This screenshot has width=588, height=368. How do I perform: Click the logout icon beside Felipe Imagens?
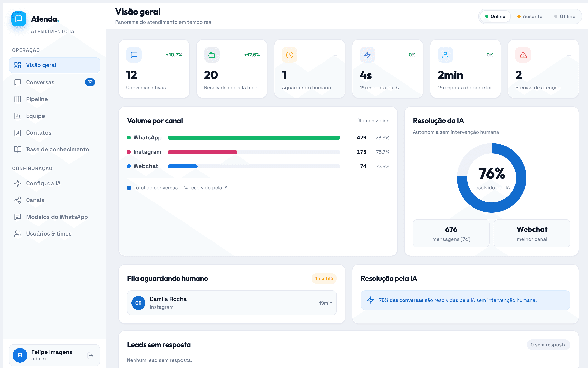click(90, 356)
